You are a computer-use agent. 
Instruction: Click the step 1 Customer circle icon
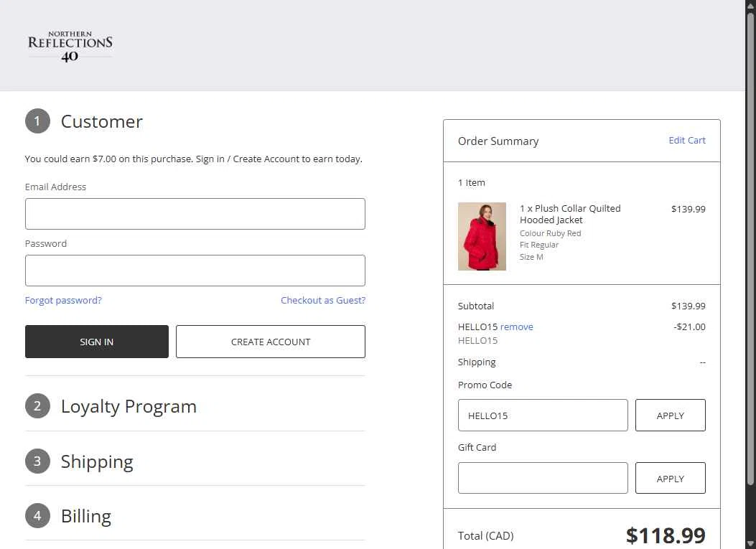click(37, 121)
